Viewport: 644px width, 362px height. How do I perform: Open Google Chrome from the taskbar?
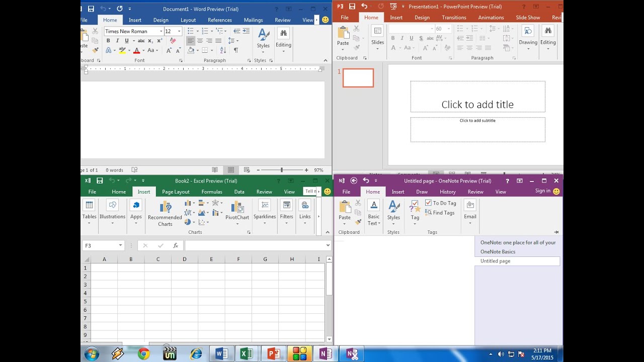(x=144, y=354)
